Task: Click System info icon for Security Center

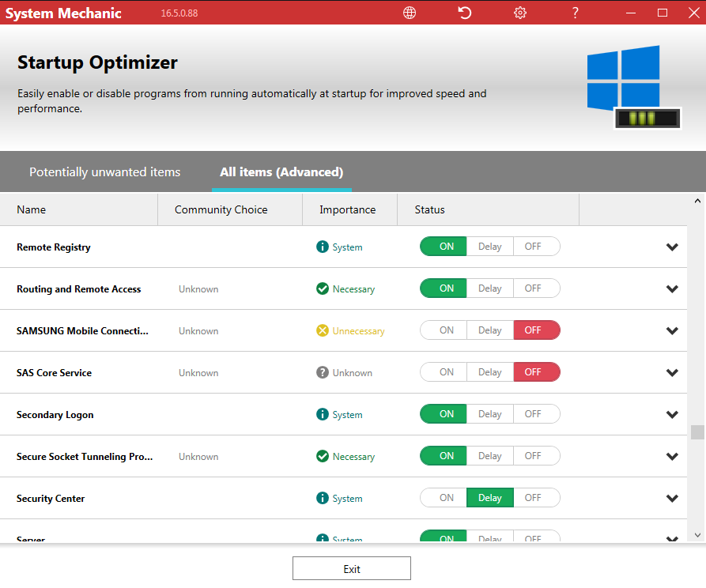Action: pos(323,498)
